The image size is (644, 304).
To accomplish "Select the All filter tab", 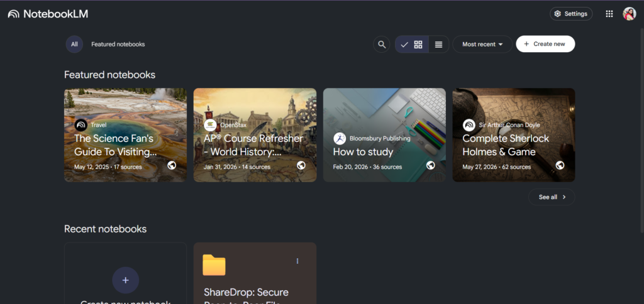I will (74, 45).
